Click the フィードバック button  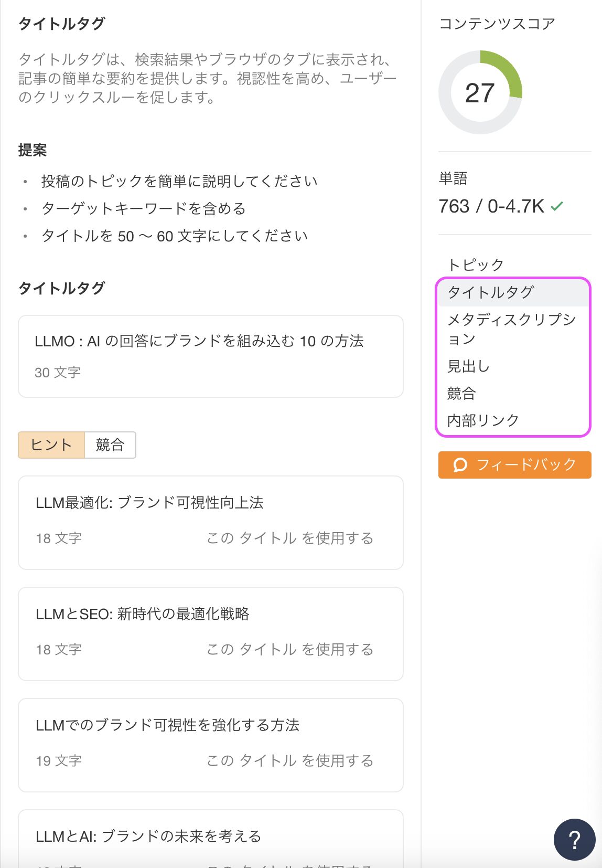pos(514,465)
